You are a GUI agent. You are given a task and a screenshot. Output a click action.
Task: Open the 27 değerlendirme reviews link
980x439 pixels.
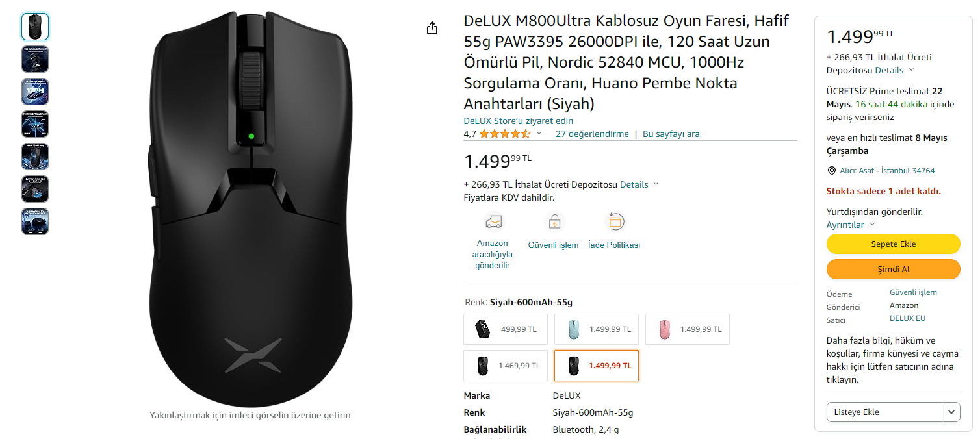592,134
